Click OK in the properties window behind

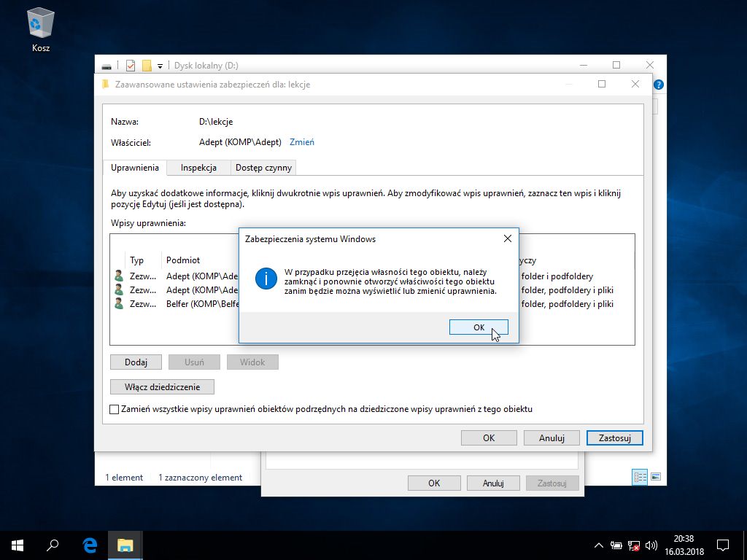click(x=434, y=483)
